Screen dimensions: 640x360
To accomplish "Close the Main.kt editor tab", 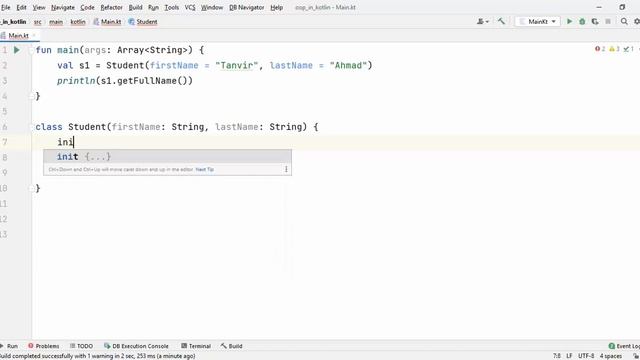I will [34, 36].
